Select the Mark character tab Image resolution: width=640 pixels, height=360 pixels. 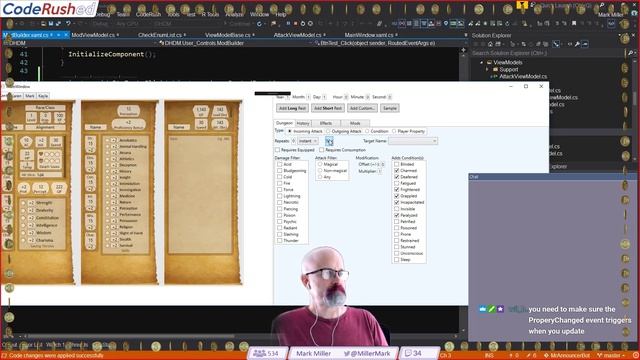pyautogui.click(x=30, y=96)
